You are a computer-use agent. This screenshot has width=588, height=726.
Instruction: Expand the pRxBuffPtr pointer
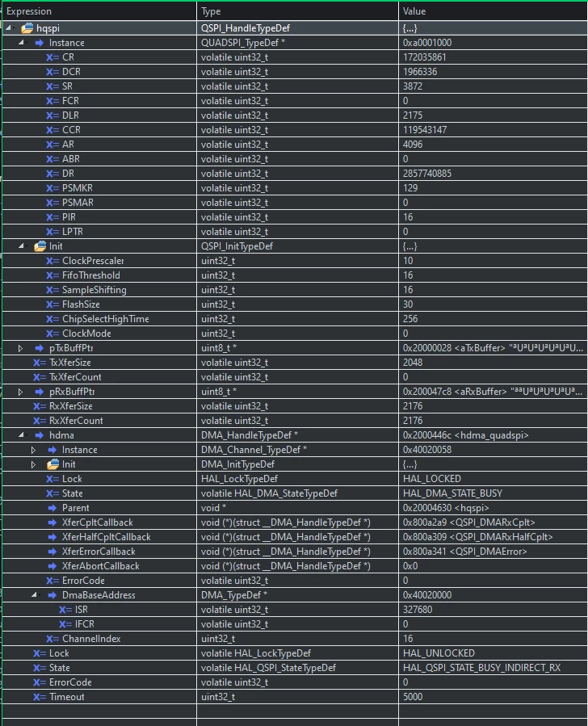(20, 391)
